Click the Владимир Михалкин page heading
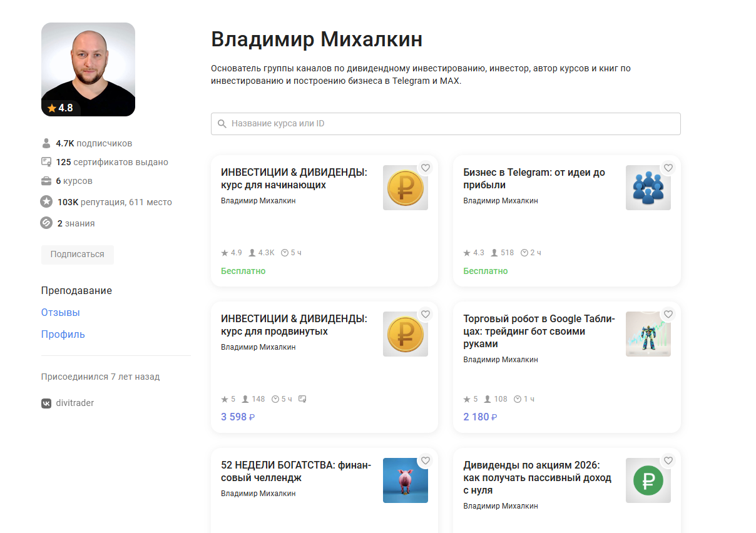Image resolution: width=756 pixels, height=533 pixels. point(317,39)
